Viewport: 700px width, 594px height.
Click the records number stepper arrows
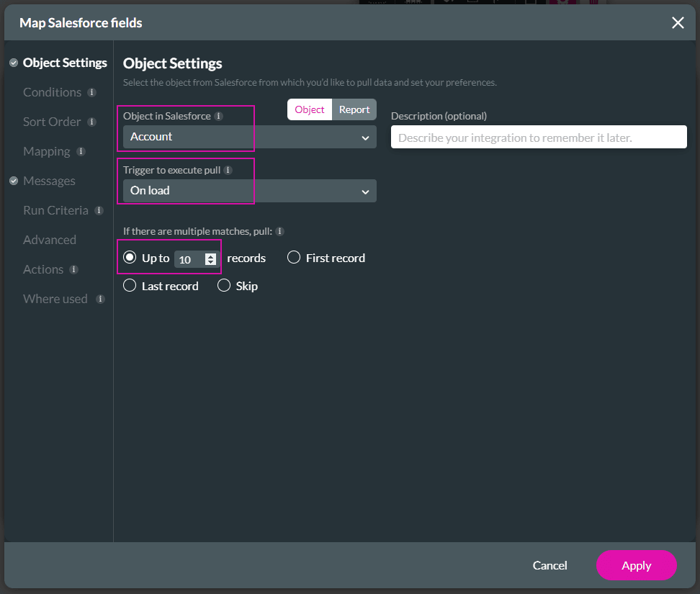pyautogui.click(x=210, y=259)
